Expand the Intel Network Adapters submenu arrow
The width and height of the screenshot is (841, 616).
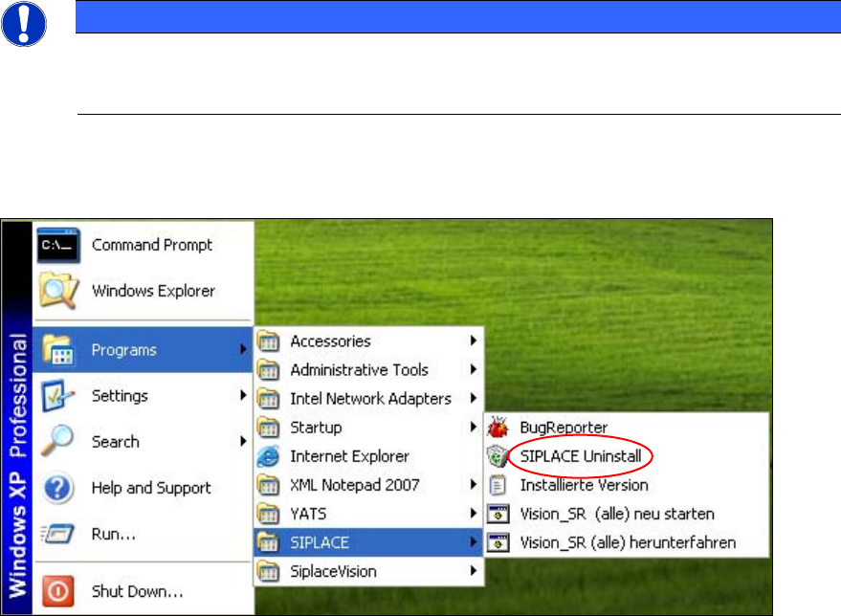474,398
